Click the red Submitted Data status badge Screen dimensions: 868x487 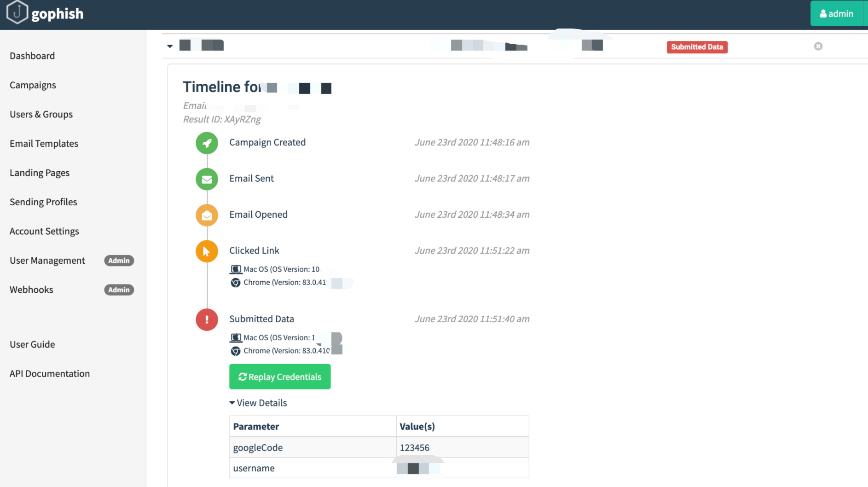point(696,47)
